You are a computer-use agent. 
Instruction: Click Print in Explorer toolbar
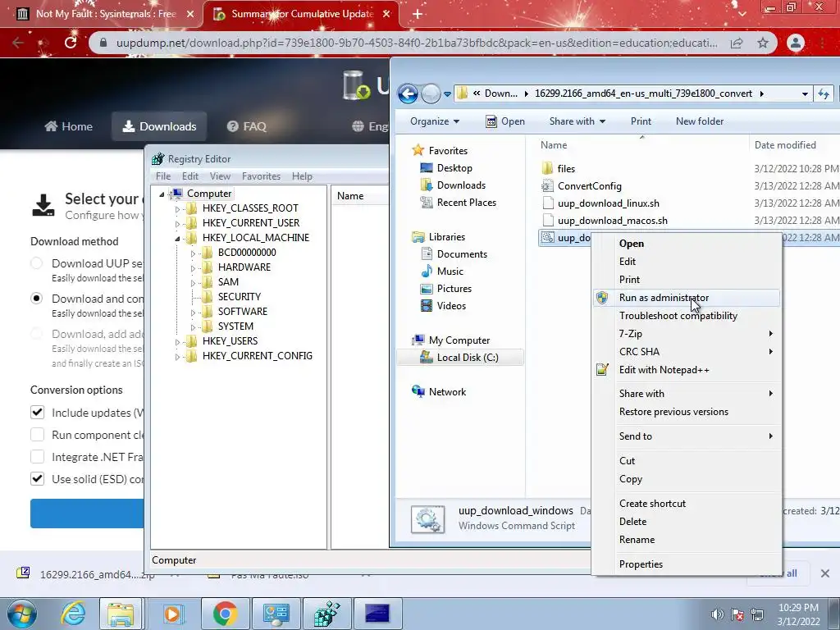coord(641,121)
